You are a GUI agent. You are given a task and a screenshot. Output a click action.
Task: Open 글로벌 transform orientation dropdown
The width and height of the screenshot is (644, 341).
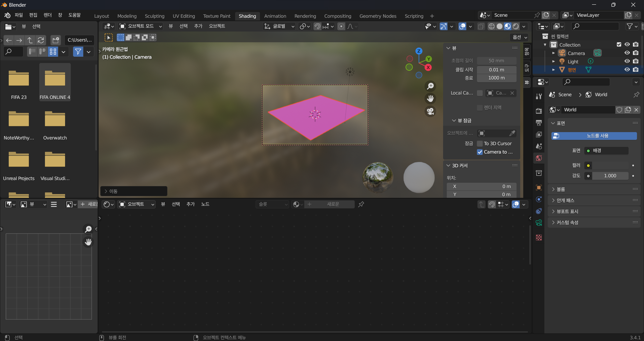tap(279, 26)
